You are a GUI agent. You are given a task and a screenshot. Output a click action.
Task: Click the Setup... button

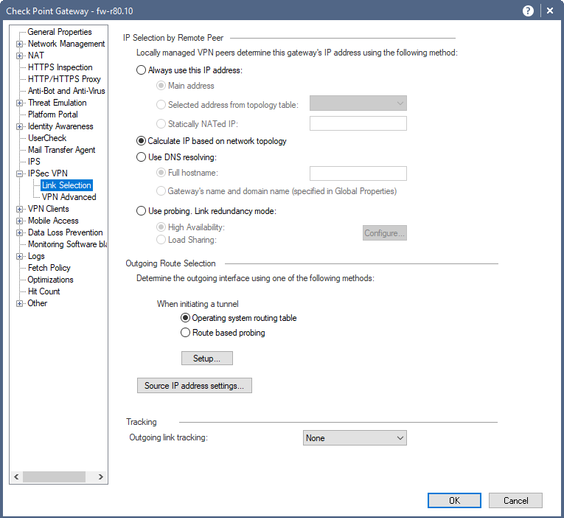coord(207,358)
